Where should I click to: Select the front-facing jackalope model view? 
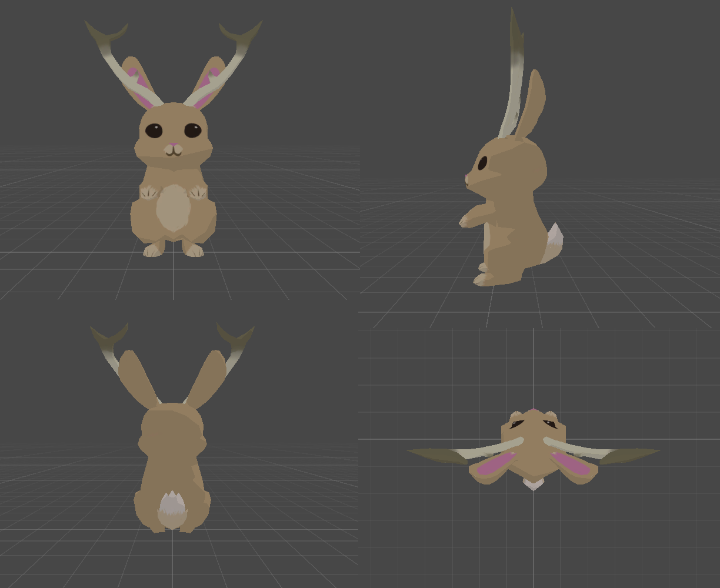pos(174,139)
